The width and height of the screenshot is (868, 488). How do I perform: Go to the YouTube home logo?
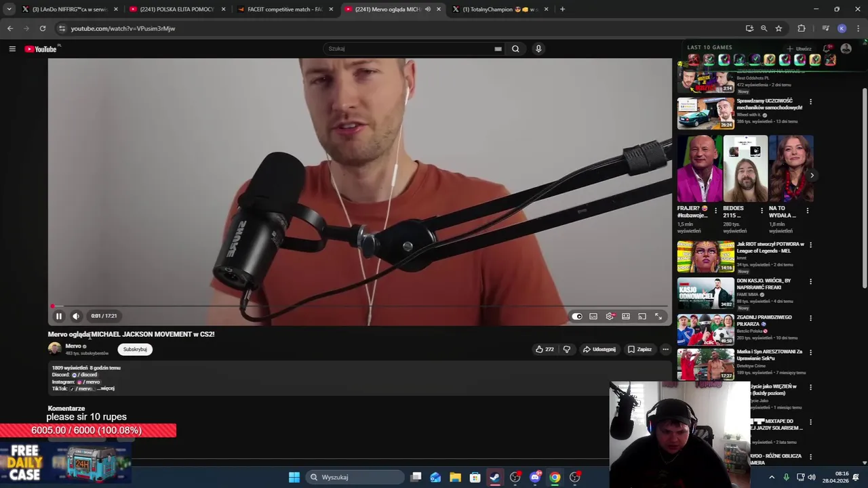(x=42, y=49)
